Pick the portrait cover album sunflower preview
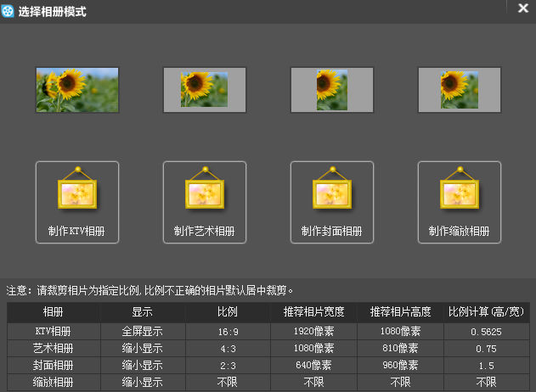Screen dimensions: 536x392 332,90
